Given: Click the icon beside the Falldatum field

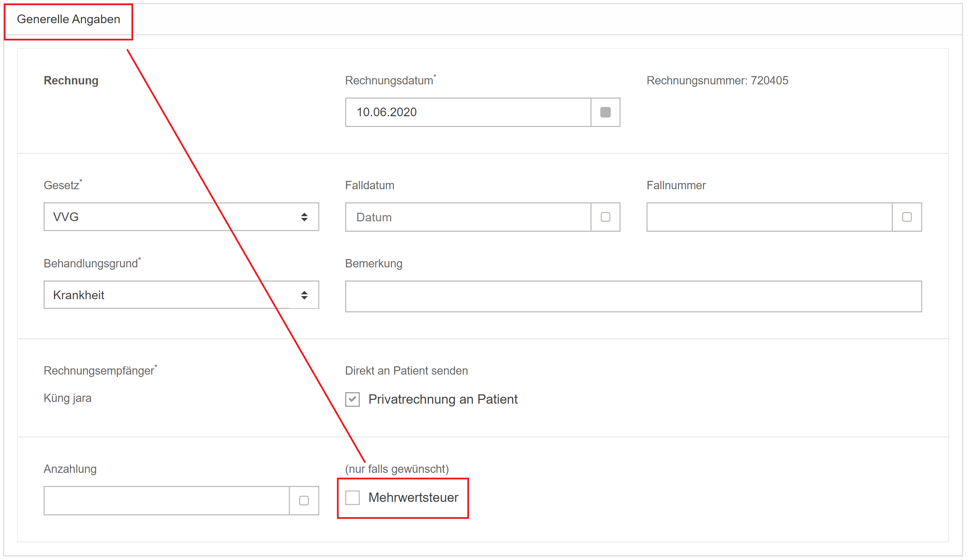Looking at the screenshot, I should point(605,217).
